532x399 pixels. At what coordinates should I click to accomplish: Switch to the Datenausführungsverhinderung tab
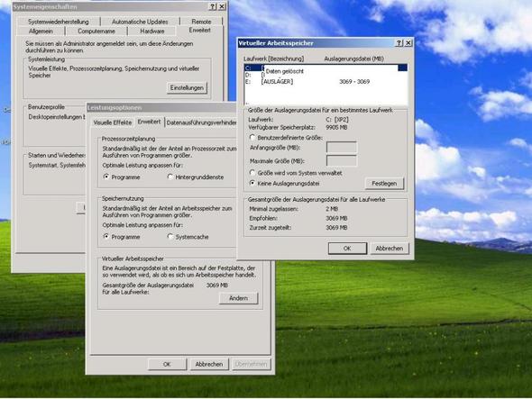[201, 122]
